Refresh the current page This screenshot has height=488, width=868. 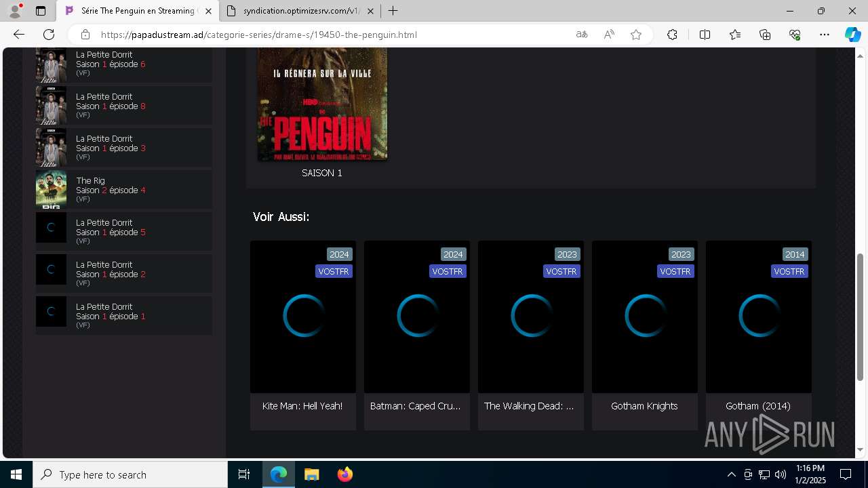click(49, 35)
